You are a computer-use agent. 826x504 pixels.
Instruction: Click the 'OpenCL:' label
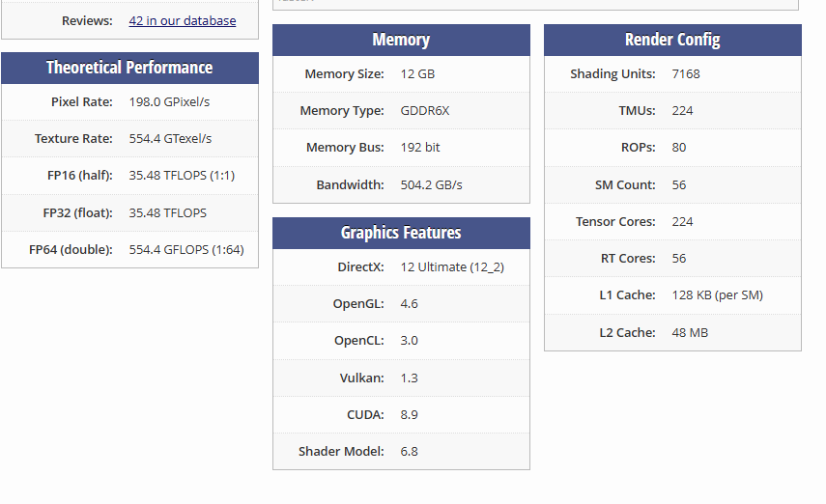click(x=358, y=341)
